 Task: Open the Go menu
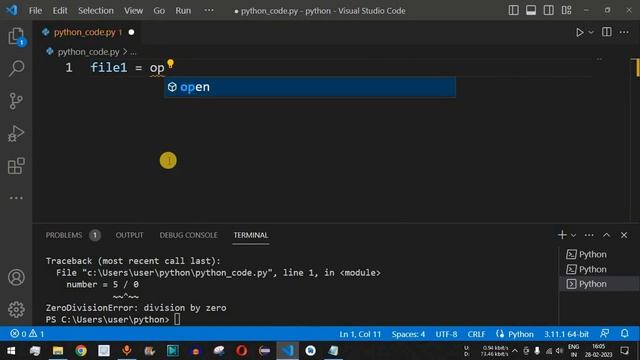[x=159, y=11]
